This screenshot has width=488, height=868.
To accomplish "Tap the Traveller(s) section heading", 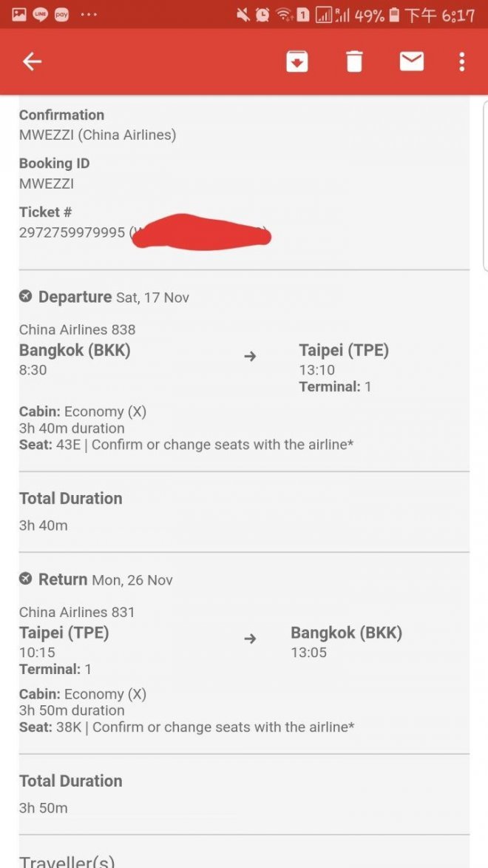I will click(67, 861).
